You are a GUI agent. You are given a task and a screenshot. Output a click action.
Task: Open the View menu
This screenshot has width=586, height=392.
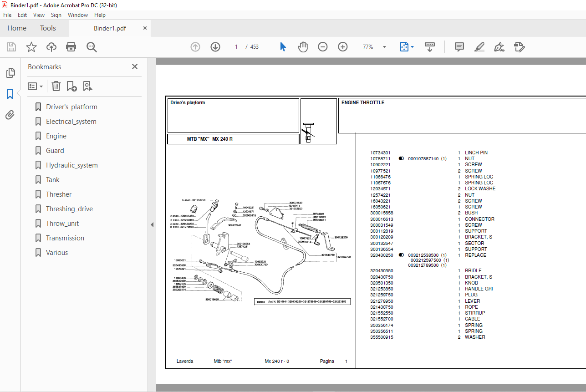(x=39, y=15)
